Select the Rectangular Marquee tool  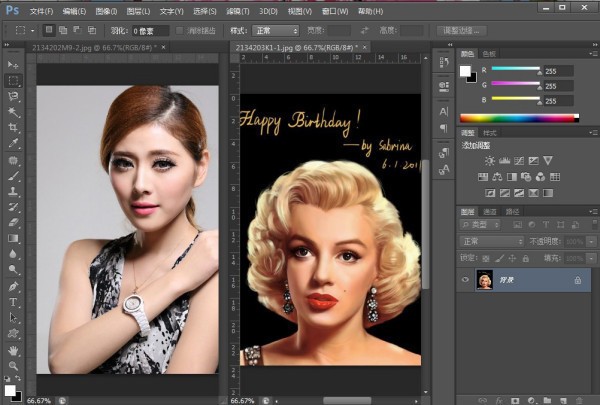[13, 80]
